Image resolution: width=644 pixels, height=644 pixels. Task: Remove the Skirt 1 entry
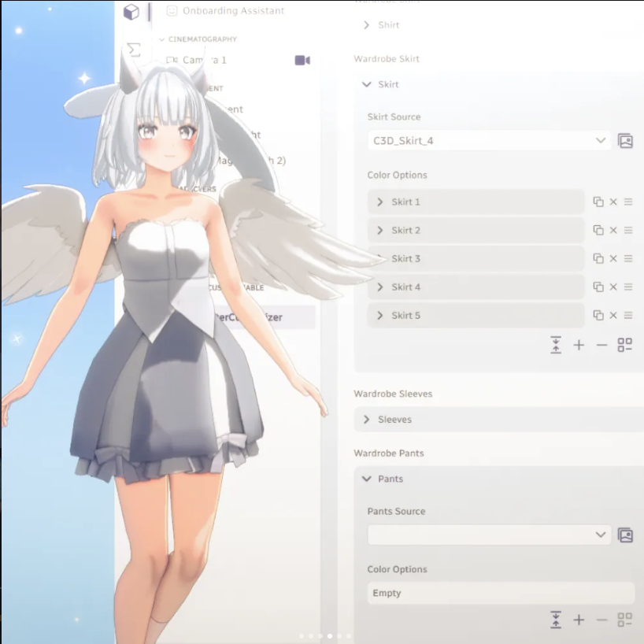613,202
